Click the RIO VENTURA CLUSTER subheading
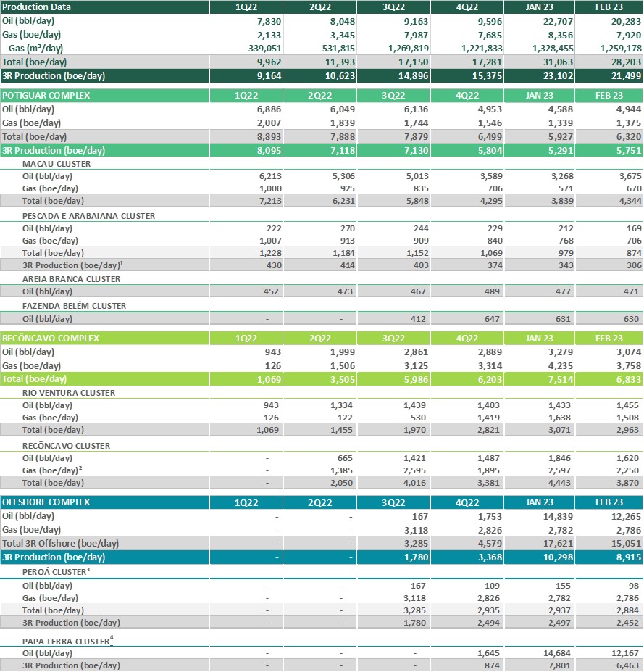 tap(69, 393)
